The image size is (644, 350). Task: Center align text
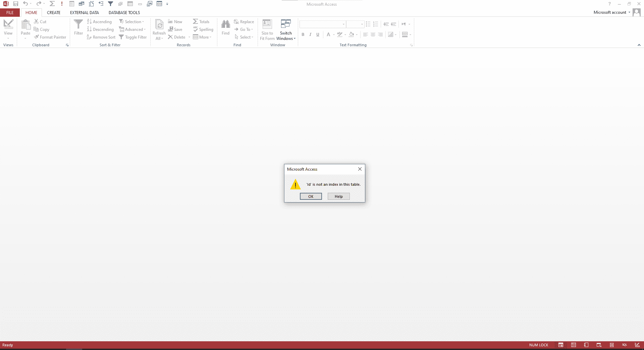point(373,34)
